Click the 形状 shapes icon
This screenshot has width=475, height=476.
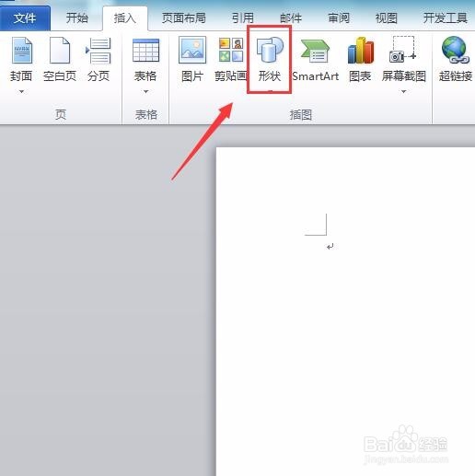(270, 49)
